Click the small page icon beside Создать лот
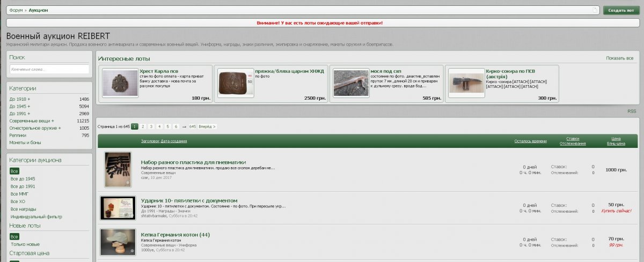This screenshot has width=644, height=262. (595, 10)
